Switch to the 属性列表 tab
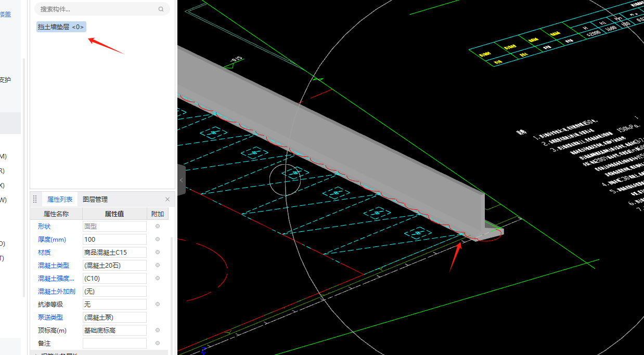The image size is (644, 355). (x=60, y=199)
